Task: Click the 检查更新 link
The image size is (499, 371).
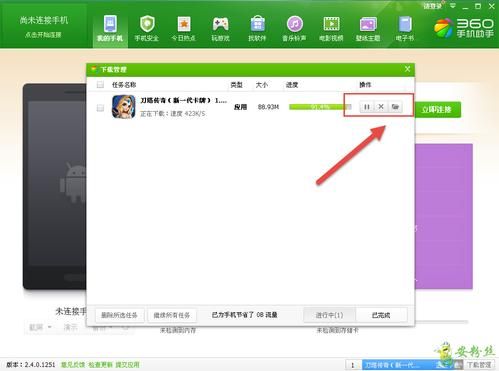Action: click(100, 365)
